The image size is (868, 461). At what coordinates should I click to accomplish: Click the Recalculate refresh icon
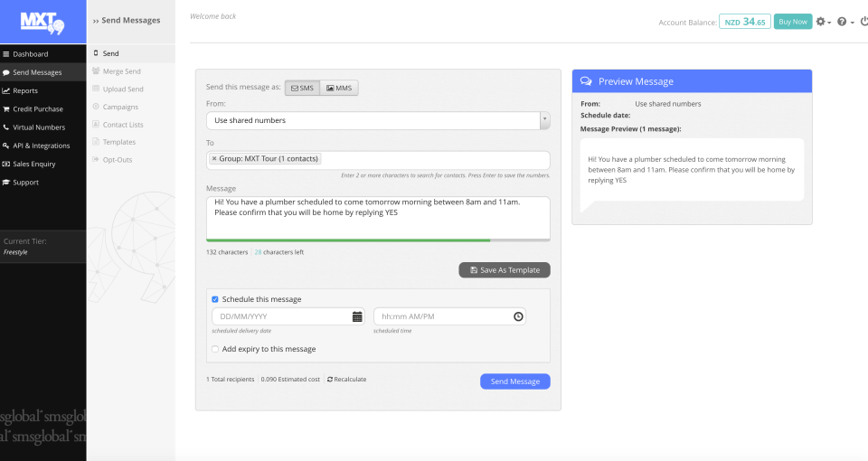(330, 380)
